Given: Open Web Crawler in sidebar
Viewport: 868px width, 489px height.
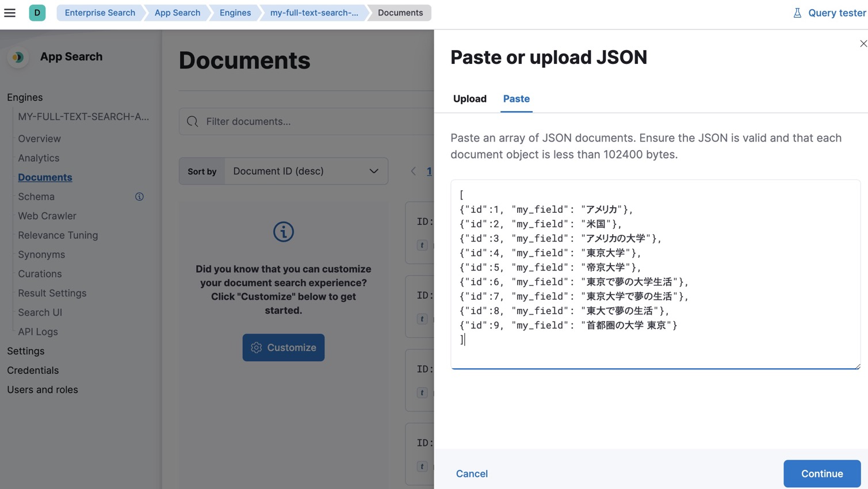Looking at the screenshot, I should 47,216.
